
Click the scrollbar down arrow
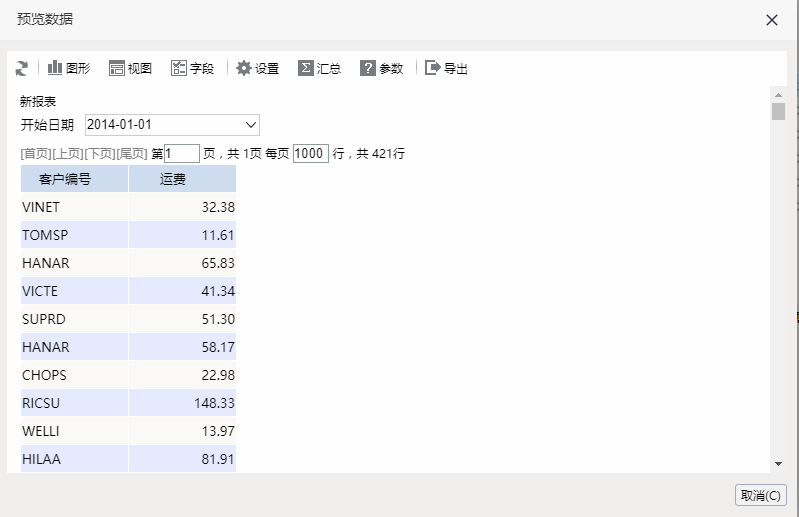point(778,464)
